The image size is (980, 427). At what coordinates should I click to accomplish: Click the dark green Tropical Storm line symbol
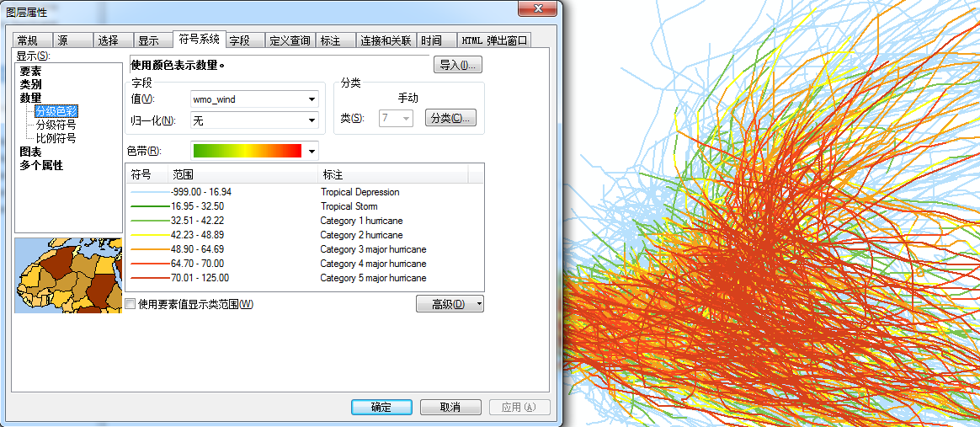(x=149, y=206)
